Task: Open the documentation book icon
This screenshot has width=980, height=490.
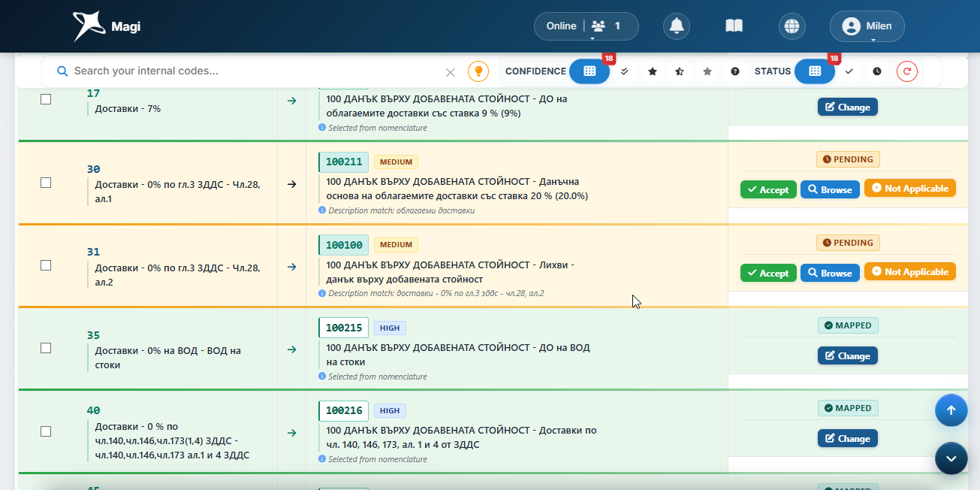Action: pyautogui.click(x=734, y=26)
